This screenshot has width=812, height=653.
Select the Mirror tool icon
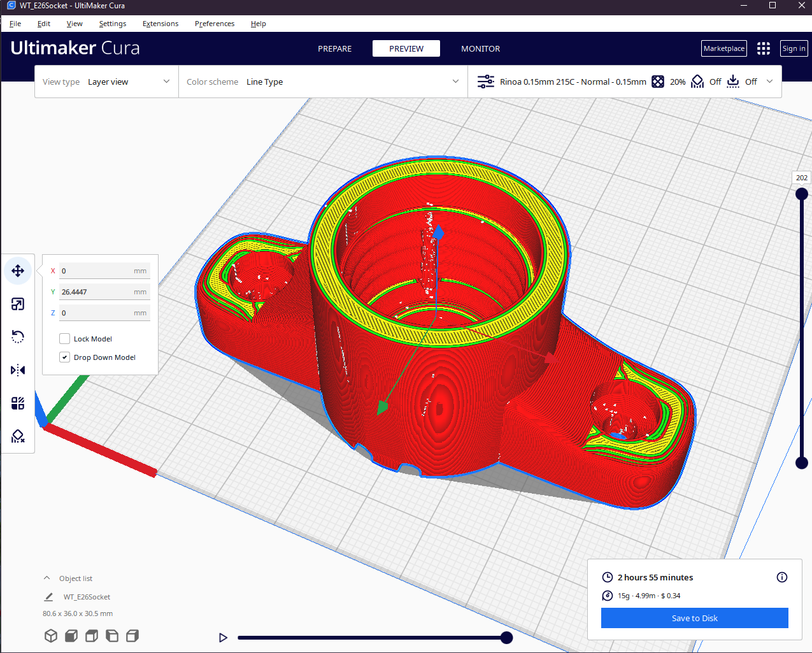[x=18, y=370]
